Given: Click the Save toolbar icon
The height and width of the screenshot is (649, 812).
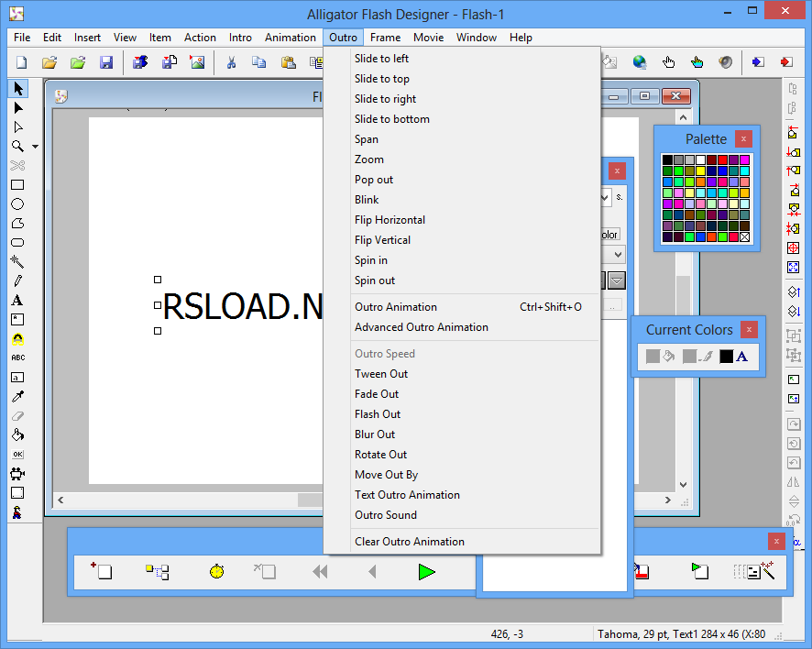Looking at the screenshot, I should (107, 61).
